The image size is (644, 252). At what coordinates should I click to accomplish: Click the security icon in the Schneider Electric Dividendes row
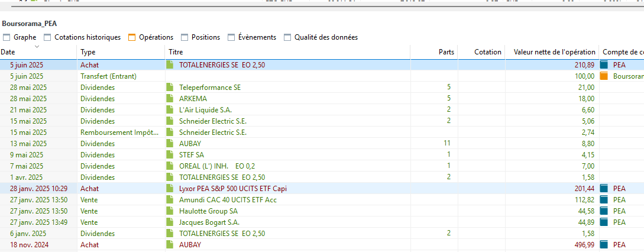[170, 121]
